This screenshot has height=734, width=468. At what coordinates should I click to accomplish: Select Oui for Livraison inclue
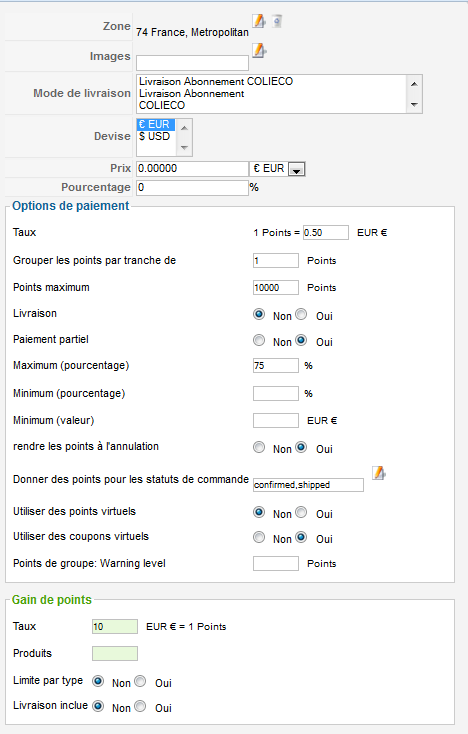[x=140, y=706]
